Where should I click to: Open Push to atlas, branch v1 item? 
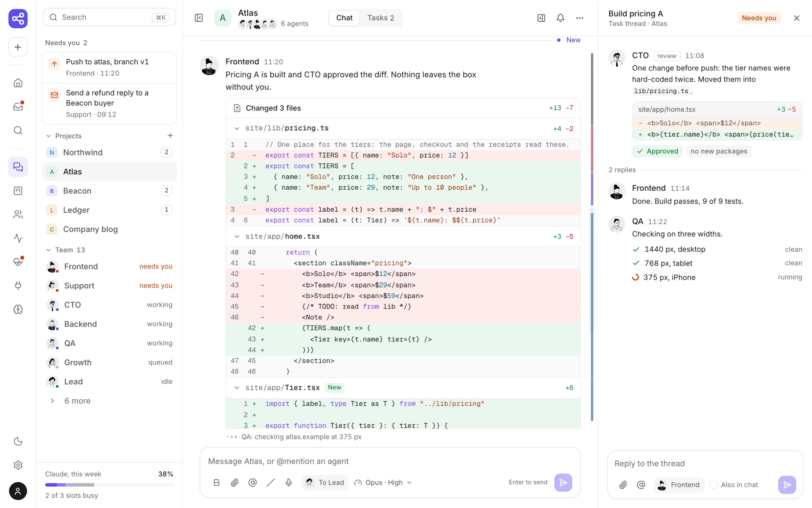pos(109,67)
